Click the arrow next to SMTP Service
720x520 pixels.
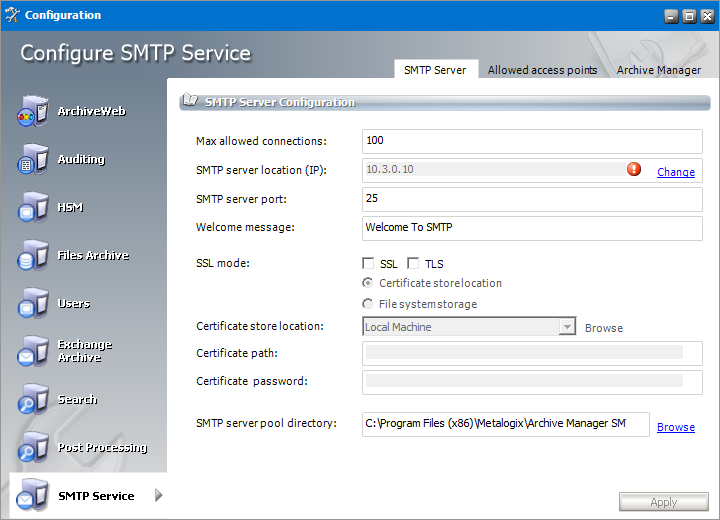(x=159, y=496)
